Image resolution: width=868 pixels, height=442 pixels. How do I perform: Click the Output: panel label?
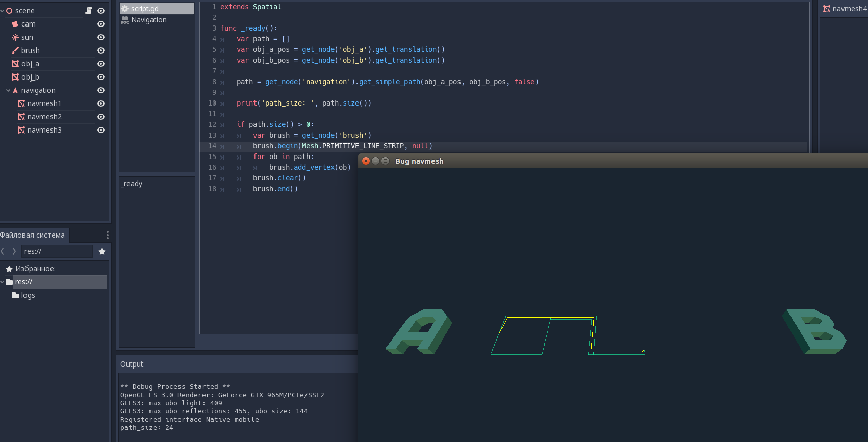pos(133,364)
